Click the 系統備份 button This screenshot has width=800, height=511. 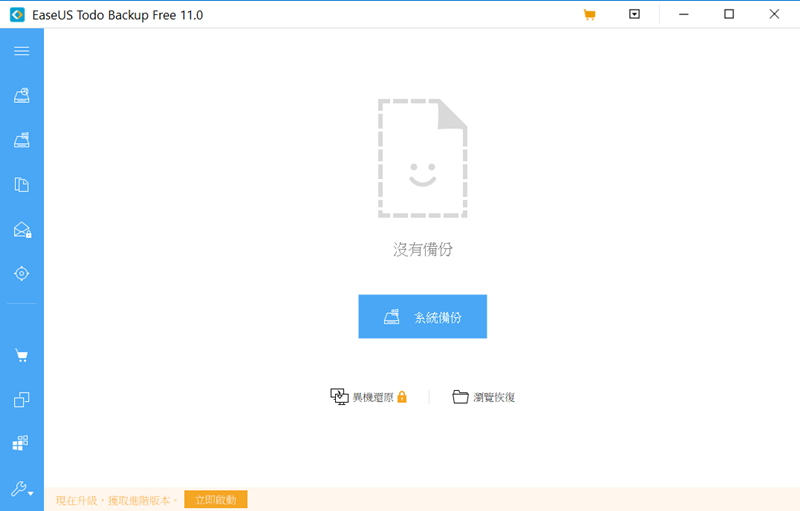coord(422,316)
